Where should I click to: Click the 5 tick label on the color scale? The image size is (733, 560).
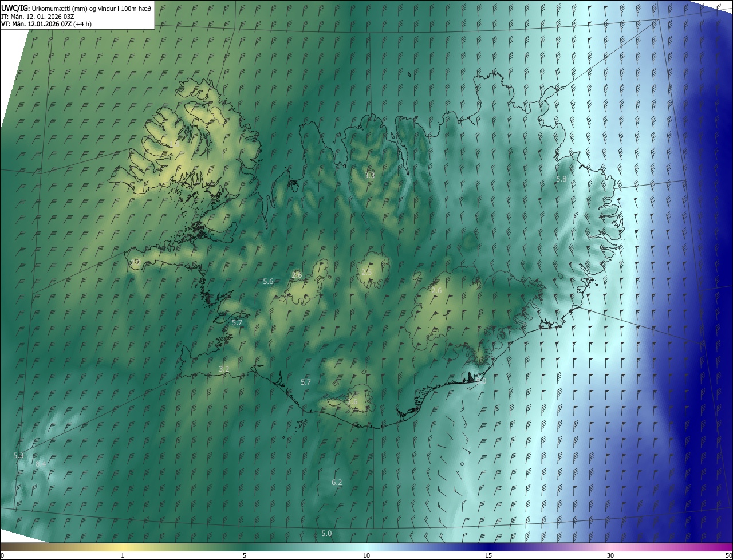[245, 555]
